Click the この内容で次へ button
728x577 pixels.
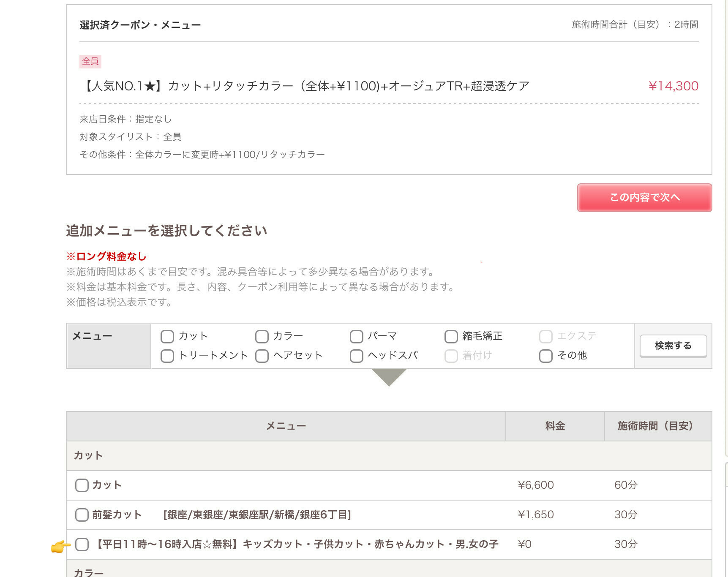coord(644,197)
